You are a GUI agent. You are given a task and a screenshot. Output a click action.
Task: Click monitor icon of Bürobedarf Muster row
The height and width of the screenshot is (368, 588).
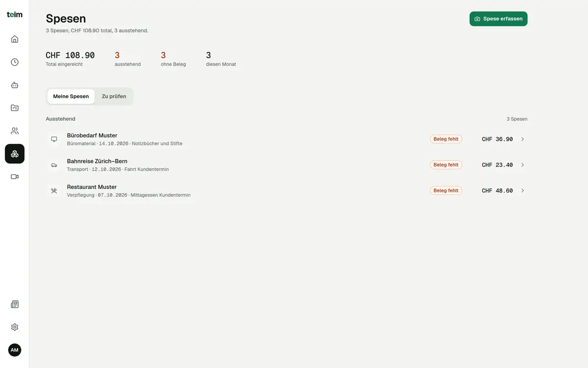click(54, 139)
